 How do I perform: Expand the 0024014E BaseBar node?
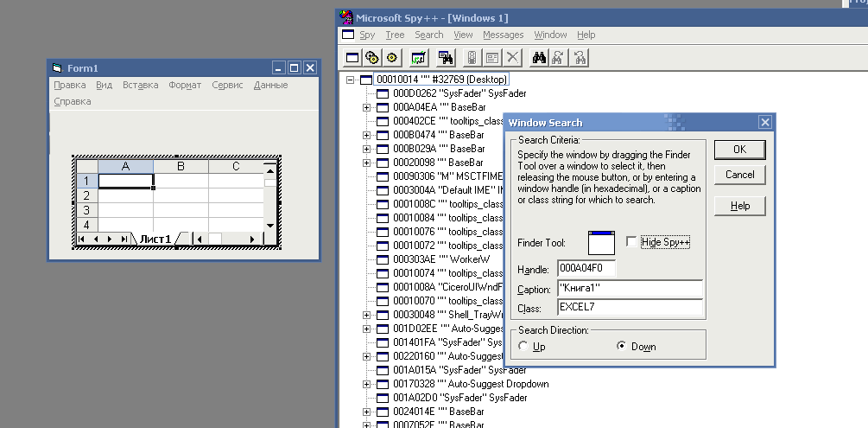pyautogui.click(x=366, y=412)
